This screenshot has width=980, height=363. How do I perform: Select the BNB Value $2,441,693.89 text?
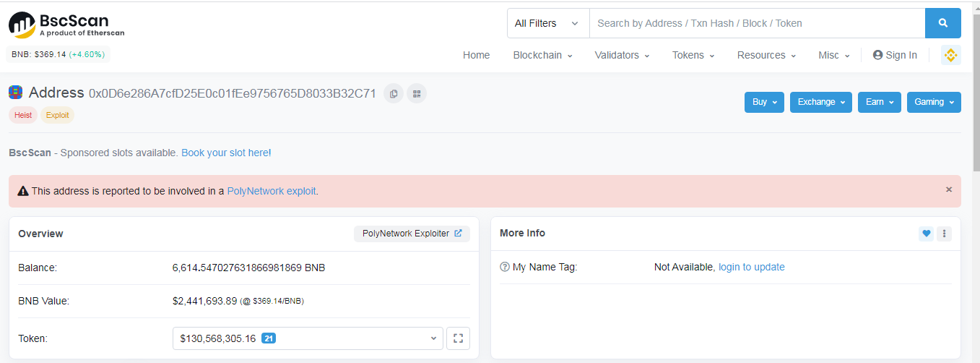pyautogui.click(x=204, y=301)
